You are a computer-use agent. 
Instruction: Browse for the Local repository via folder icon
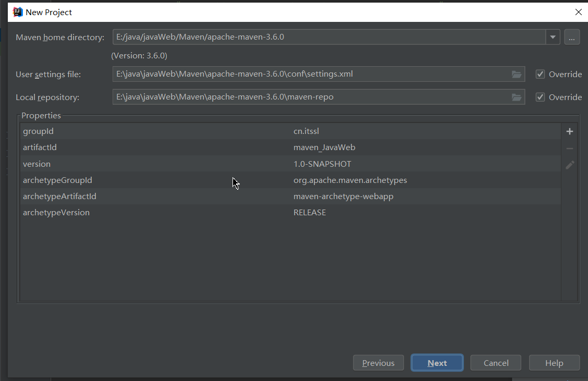click(517, 97)
